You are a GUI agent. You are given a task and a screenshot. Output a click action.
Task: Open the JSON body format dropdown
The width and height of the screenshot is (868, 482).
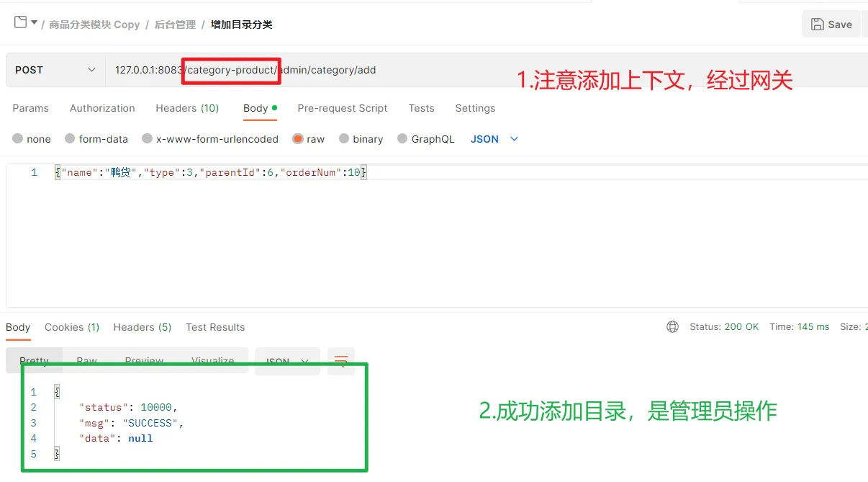tap(494, 139)
